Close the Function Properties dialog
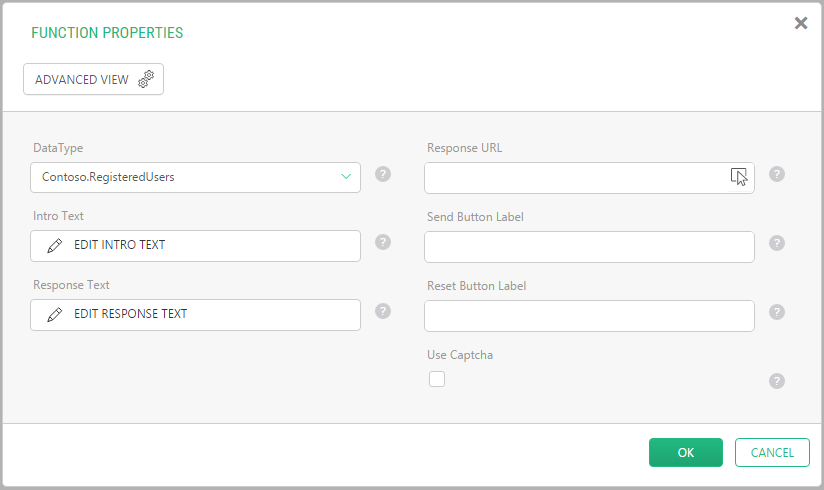 coord(801,23)
